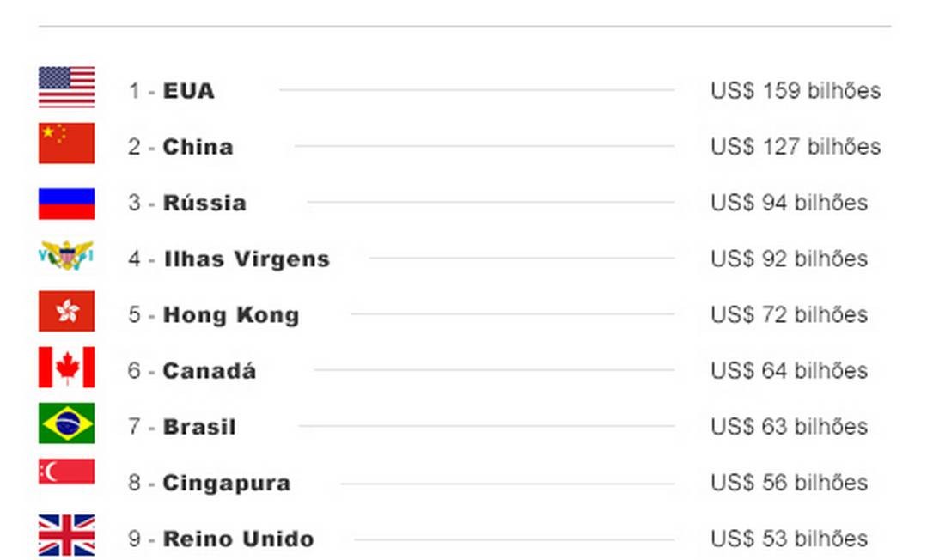This screenshot has height=560, width=933.
Task: Click the Hong Kong country label
Action: [x=231, y=315]
